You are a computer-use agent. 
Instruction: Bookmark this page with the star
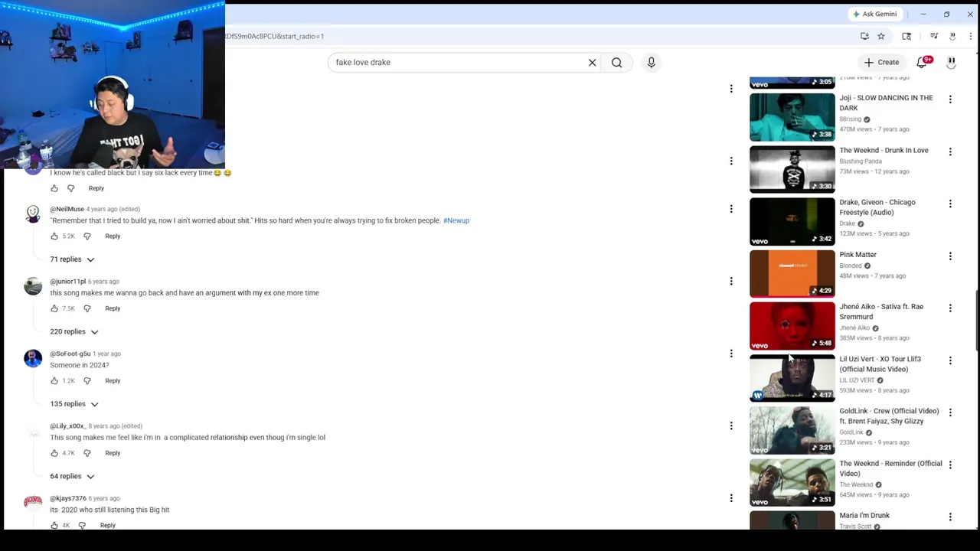tap(881, 36)
